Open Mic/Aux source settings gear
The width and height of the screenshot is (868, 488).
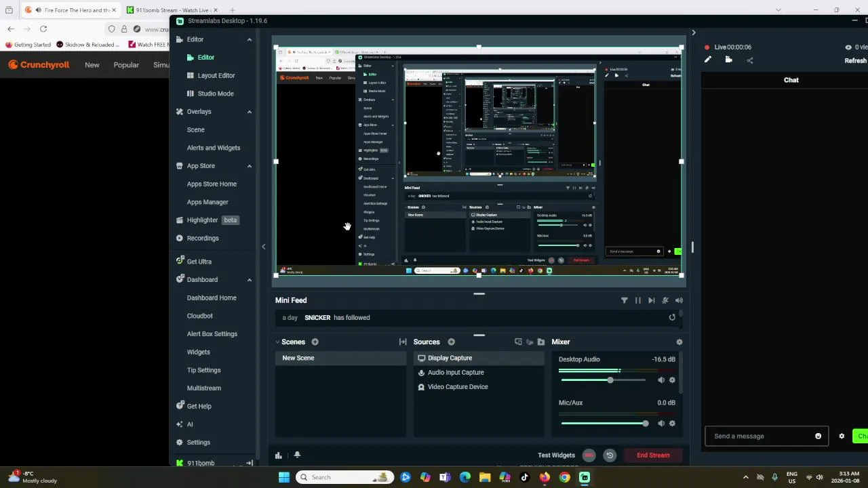(x=672, y=424)
